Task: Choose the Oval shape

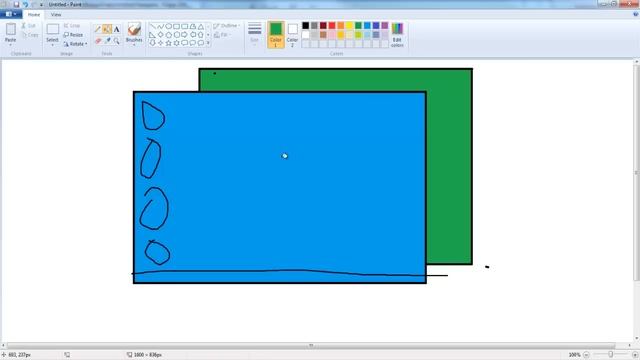Action: tap(169, 27)
